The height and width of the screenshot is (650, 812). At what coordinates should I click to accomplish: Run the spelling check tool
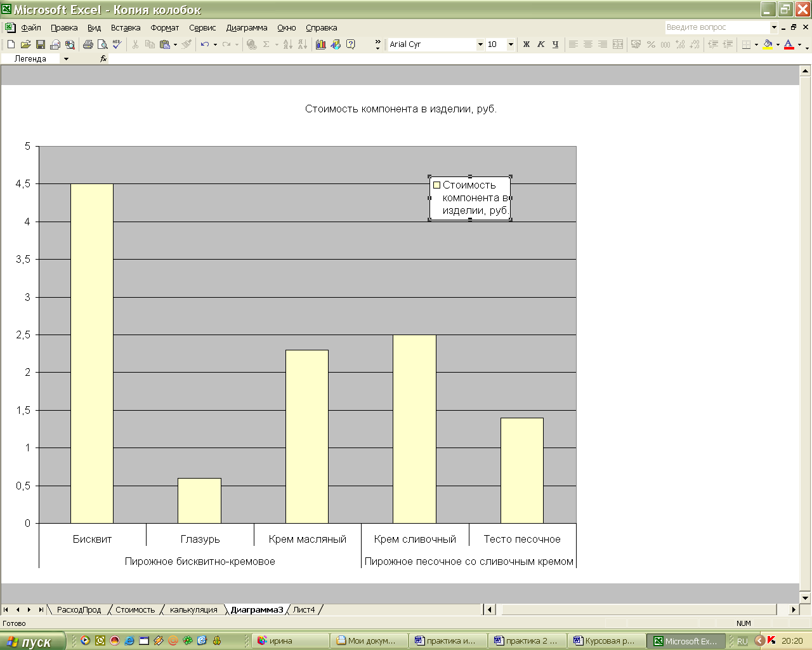click(x=117, y=44)
